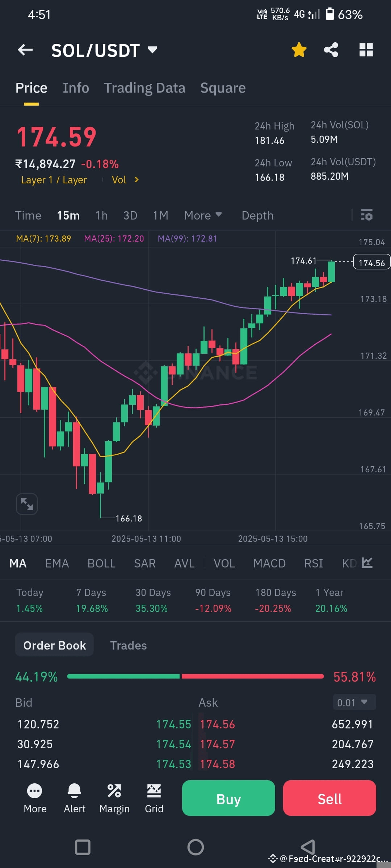Tap the red ask portion of ratio bar
This screenshot has width=391, height=868.
252,676
